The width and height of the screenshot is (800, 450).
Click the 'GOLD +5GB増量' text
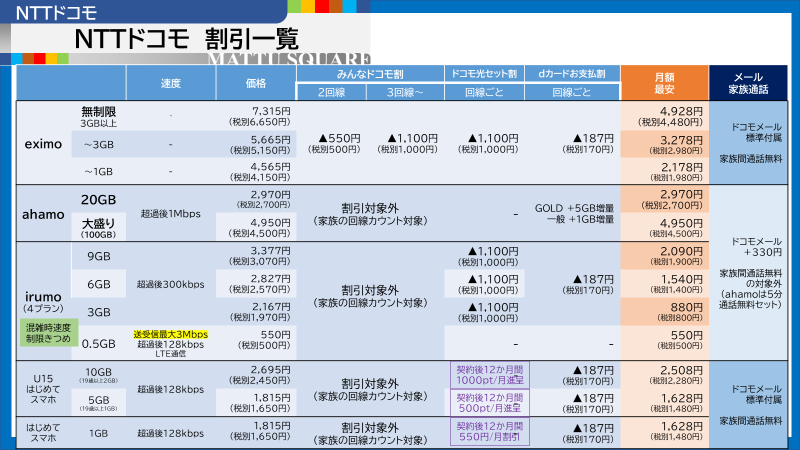point(574,208)
